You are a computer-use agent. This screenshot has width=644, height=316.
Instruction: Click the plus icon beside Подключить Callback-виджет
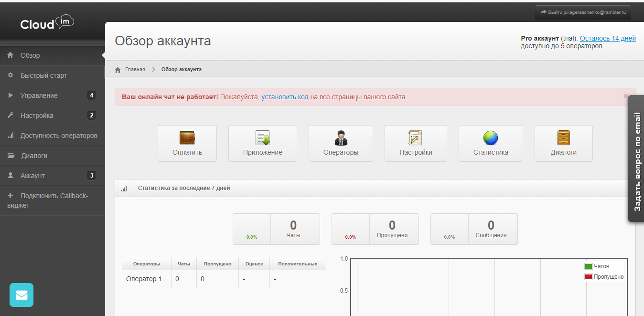click(x=11, y=196)
